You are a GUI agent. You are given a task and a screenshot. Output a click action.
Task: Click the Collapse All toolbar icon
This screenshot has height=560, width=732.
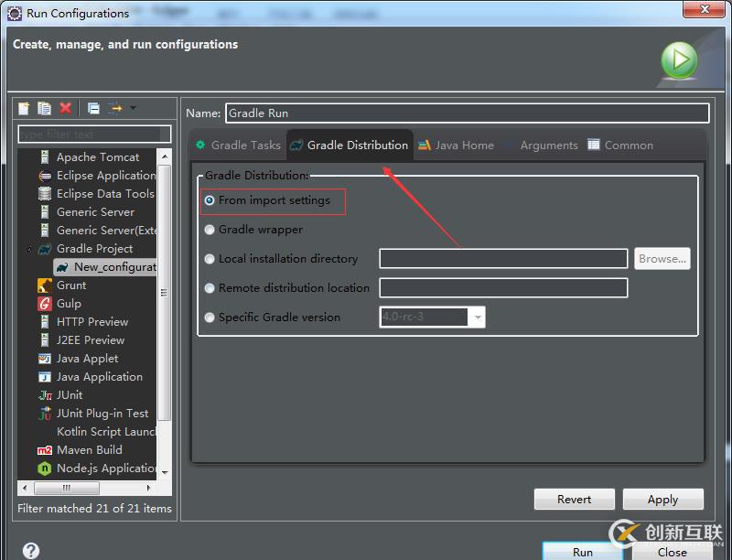point(94,109)
